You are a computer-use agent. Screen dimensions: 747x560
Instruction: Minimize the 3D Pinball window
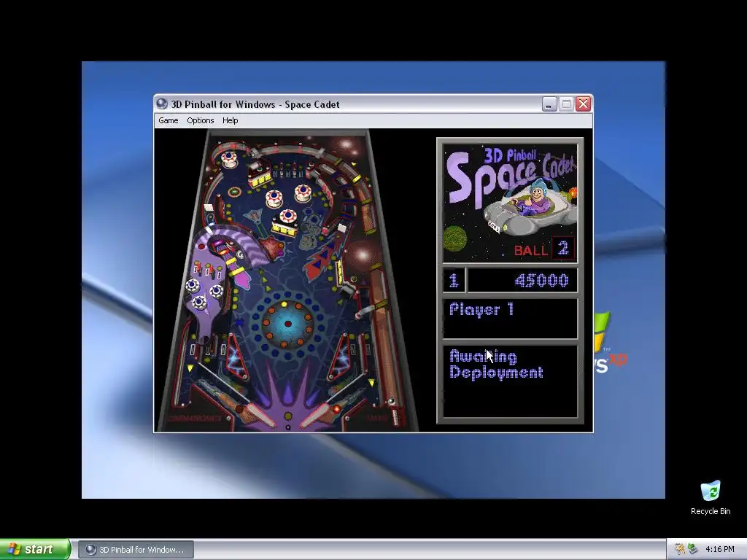[550, 104]
